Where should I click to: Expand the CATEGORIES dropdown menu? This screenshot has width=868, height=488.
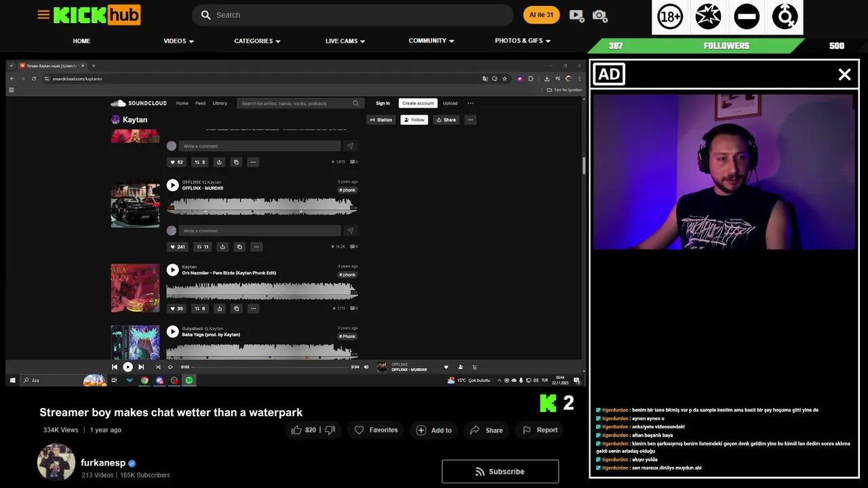point(257,41)
